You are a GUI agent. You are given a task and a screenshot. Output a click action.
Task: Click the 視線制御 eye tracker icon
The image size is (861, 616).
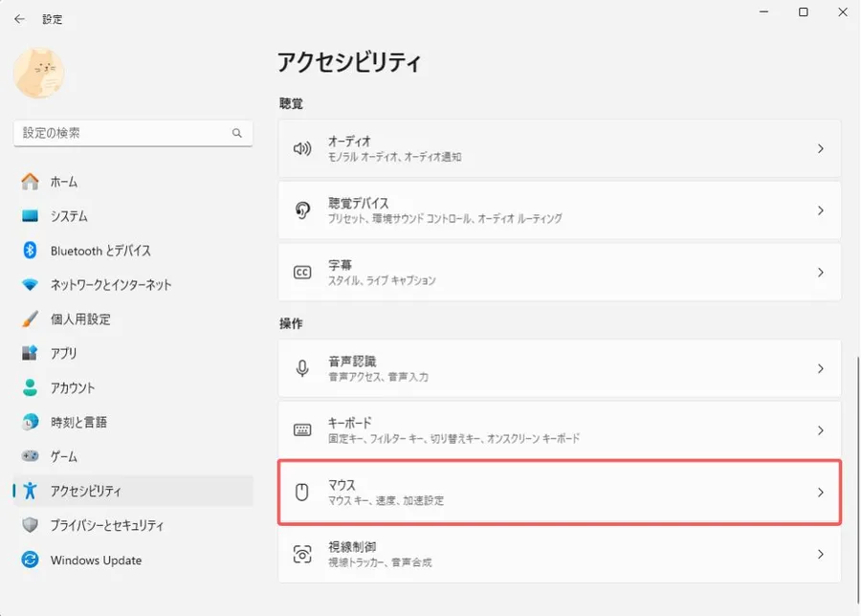[302, 554]
